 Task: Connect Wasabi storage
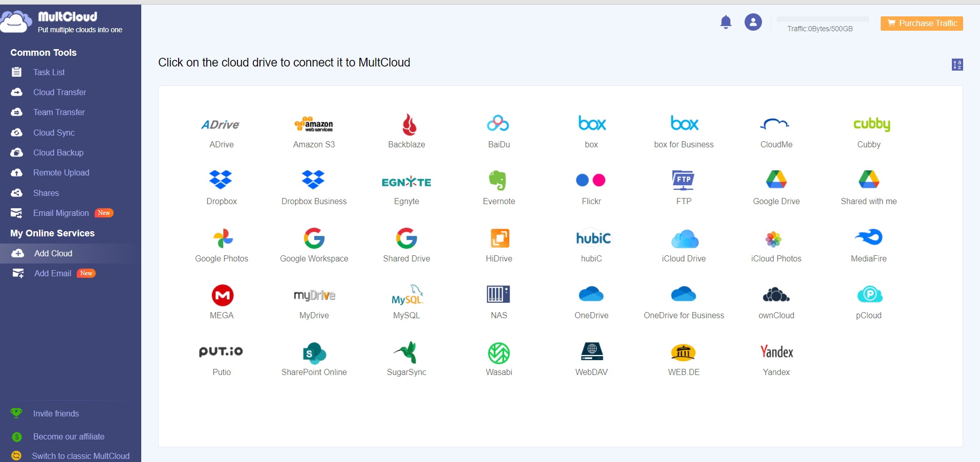tap(498, 353)
